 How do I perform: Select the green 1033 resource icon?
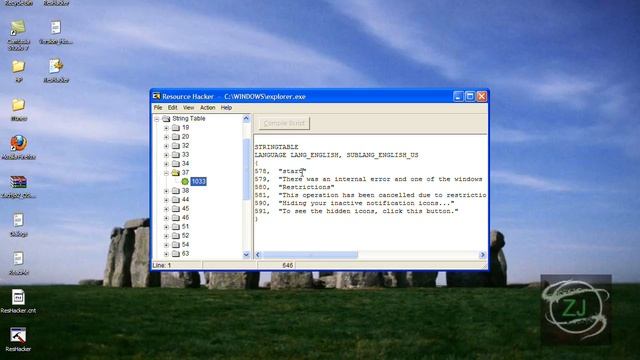point(185,181)
